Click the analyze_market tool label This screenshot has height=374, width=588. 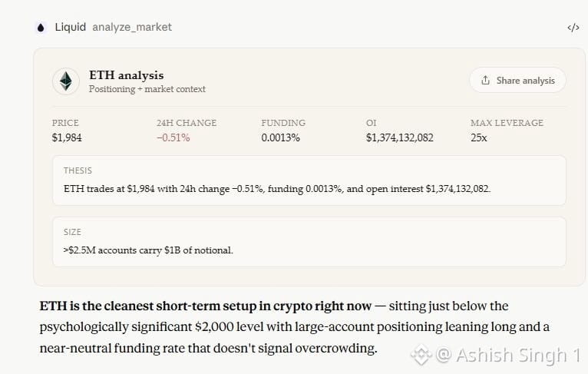pos(132,27)
